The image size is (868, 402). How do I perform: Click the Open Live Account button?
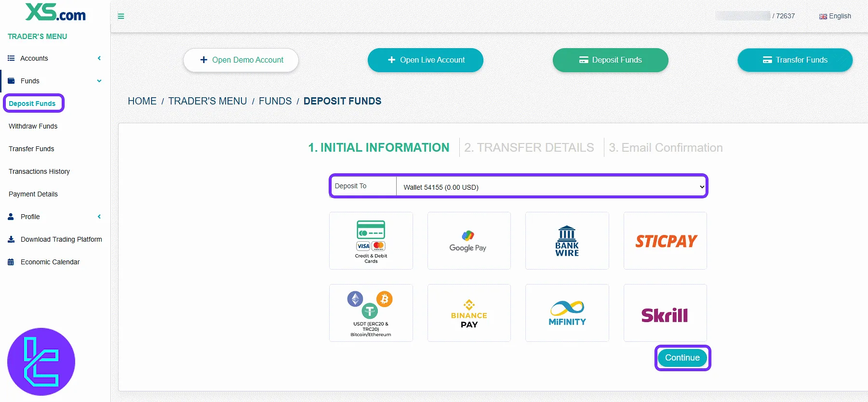point(426,60)
